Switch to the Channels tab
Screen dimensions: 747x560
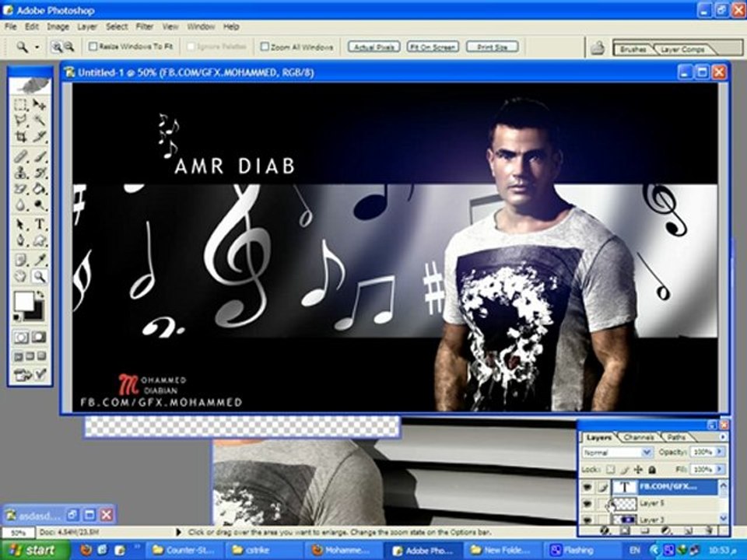[x=638, y=436]
